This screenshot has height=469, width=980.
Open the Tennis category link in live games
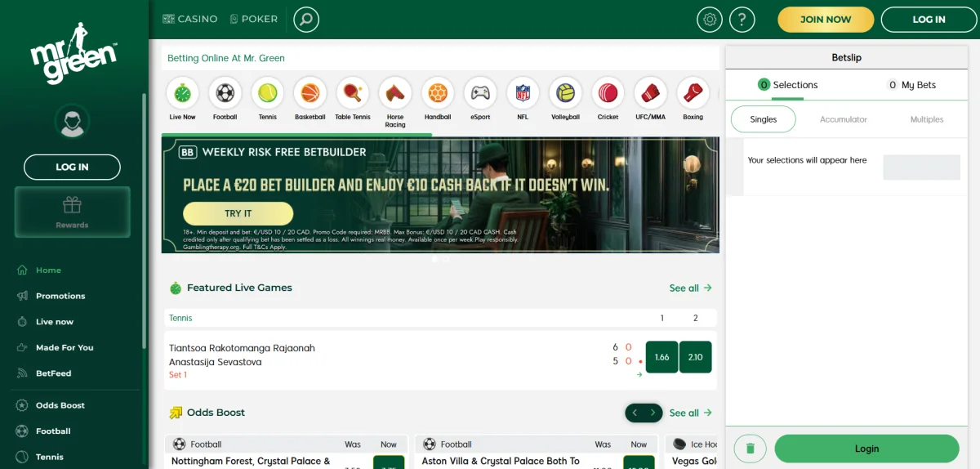[x=180, y=318]
